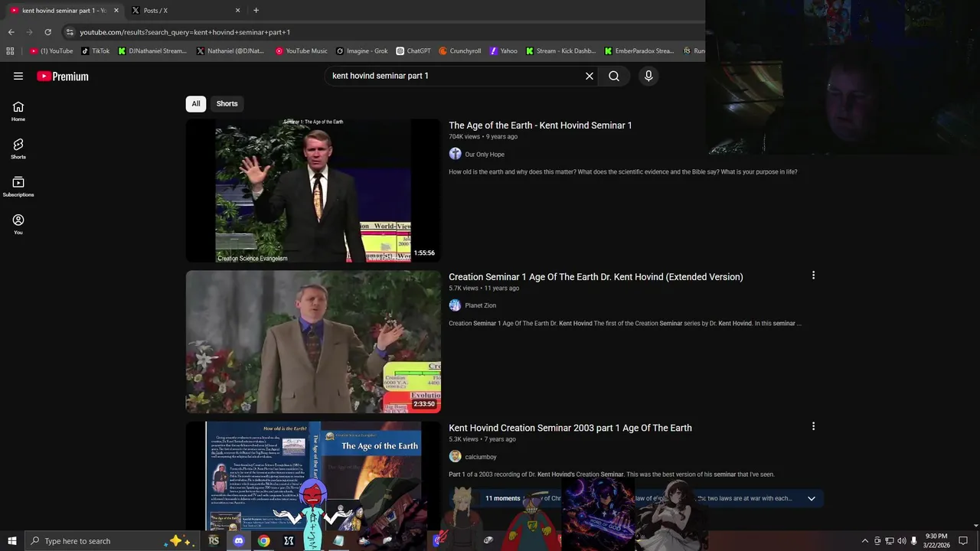
Task: Open Subscriptions in the YouTube sidebar
Action: pyautogui.click(x=18, y=187)
